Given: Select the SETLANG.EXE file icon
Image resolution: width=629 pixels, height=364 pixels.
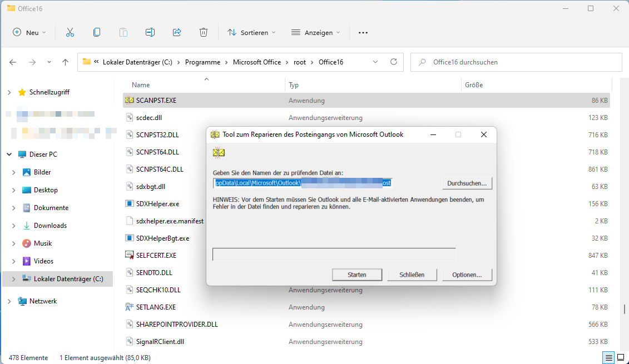Looking at the screenshot, I should 129,307.
